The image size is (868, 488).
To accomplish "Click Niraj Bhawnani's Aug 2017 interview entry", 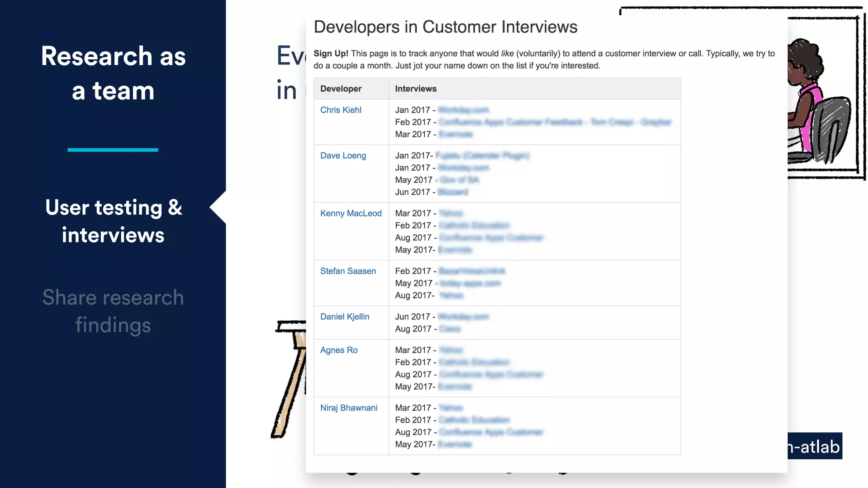I will tap(469, 433).
